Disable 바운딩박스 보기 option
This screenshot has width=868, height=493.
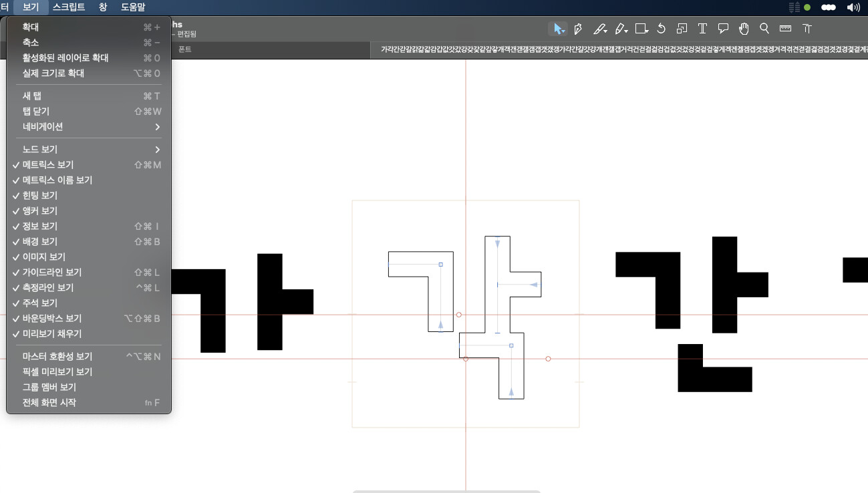click(x=52, y=319)
